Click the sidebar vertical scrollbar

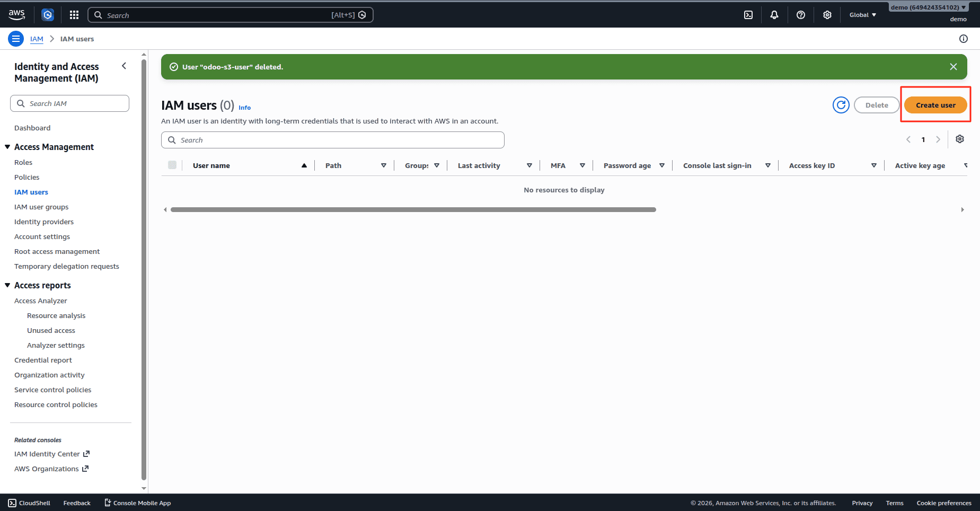click(x=144, y=269)
